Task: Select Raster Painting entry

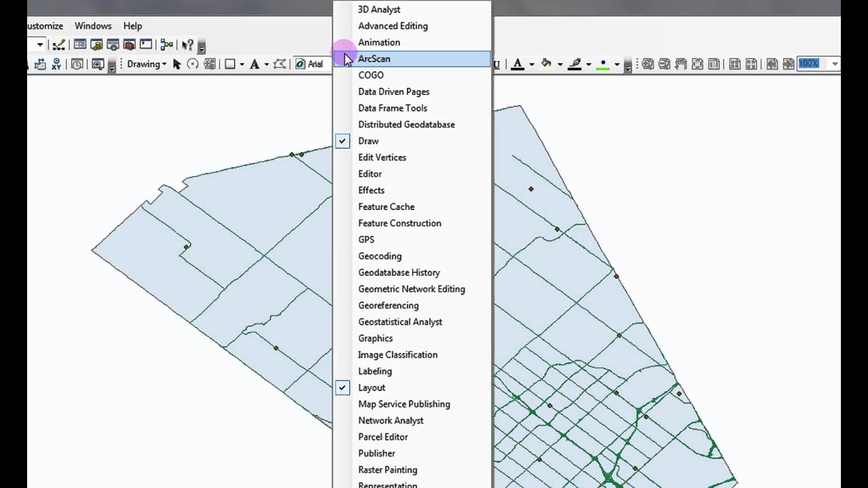Action: (x=412, y=470)
